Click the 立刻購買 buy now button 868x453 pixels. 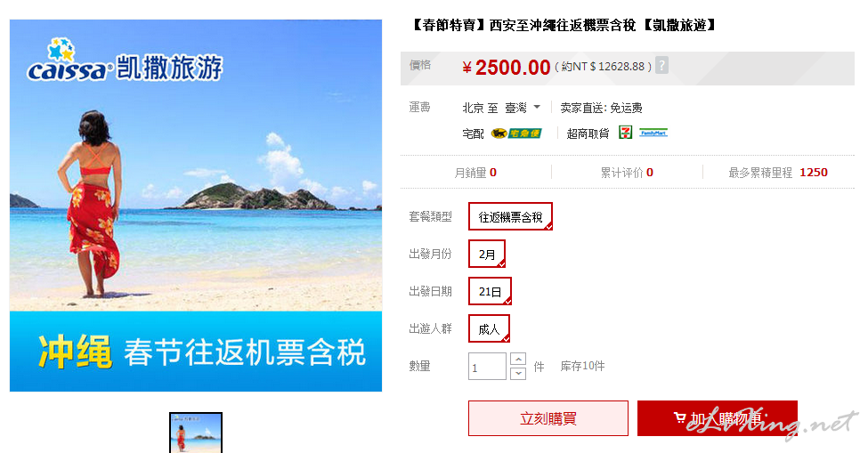click(548, 418)
